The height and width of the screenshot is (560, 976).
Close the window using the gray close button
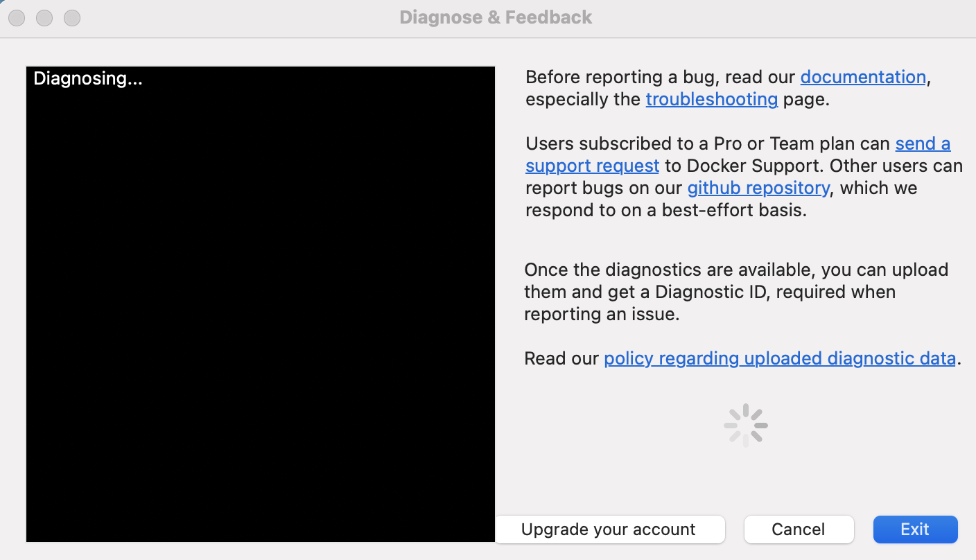pos(17,18)
